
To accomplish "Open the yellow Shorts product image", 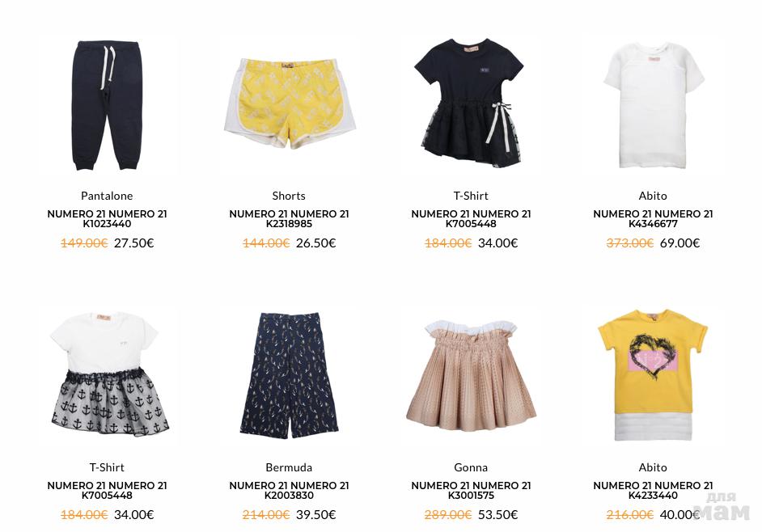I will click(x=289, y=103).
